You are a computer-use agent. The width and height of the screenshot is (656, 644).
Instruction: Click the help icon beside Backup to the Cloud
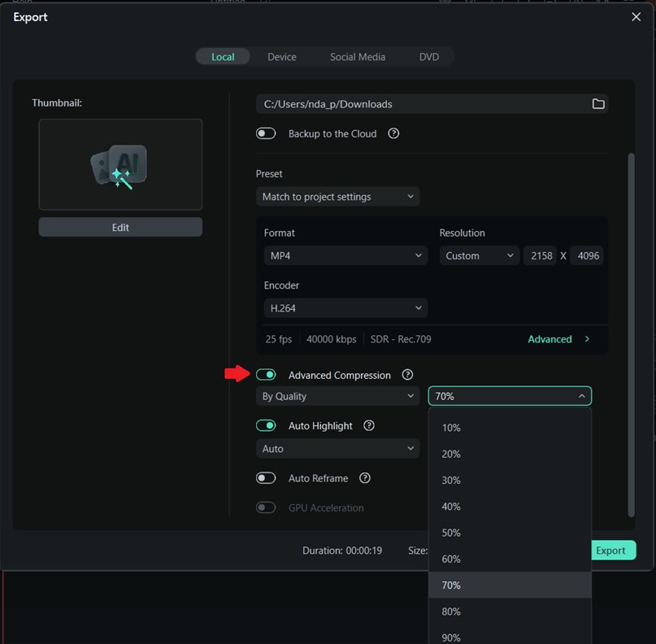[393, 133]
